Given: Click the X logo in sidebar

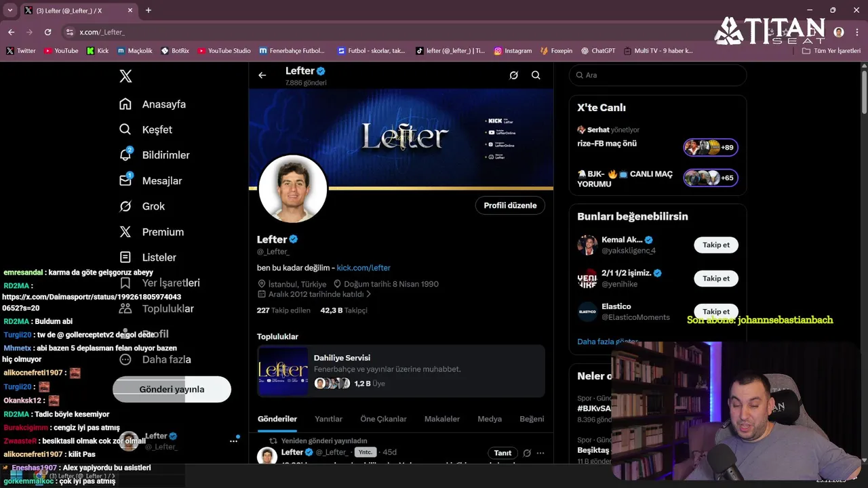Looking at the screenshot, I should [x=125, y=76].
